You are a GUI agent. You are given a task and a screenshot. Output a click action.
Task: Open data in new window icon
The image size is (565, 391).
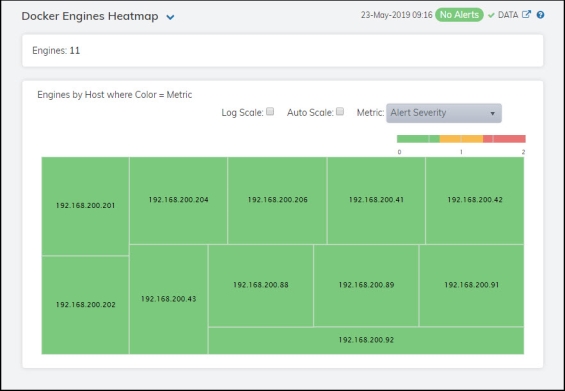[526, 15]
